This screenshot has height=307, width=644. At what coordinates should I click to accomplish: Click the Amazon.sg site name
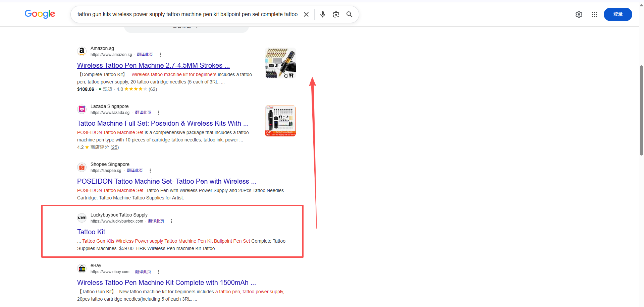[102, 48]
